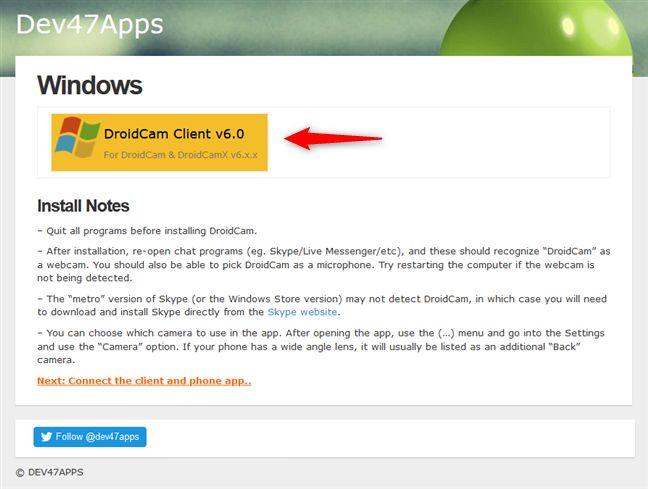The height and width of the screenshot is (489, 648).
Task: Click the Twitter bird icon
Action: 46,437
